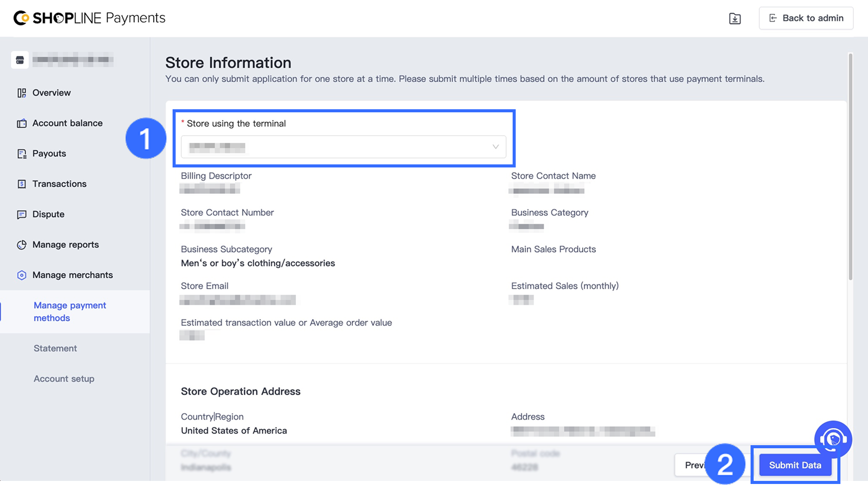Click the Manage reports chart icon
This screenshot has width=868, height=485.
[21, 245]
